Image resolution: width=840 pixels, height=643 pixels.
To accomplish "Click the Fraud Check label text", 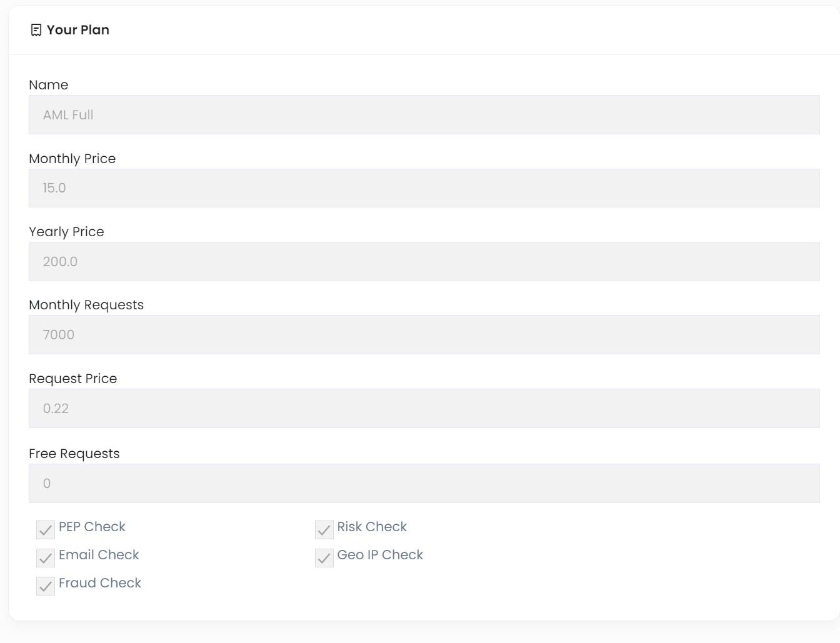I will click(100, 583).
